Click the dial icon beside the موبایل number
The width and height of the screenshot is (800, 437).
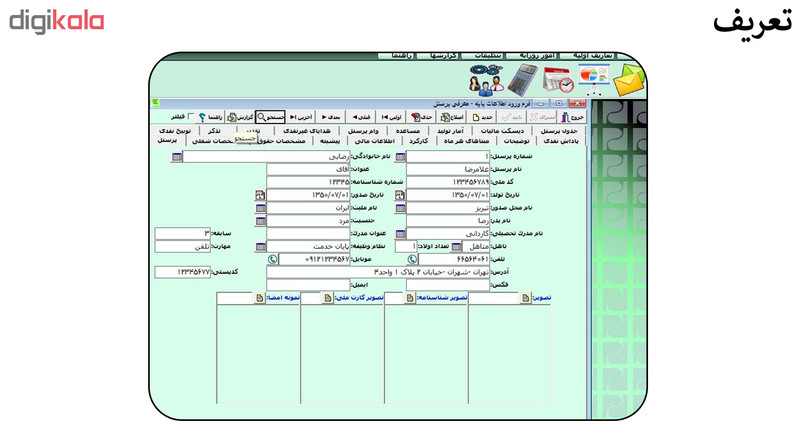272,260
